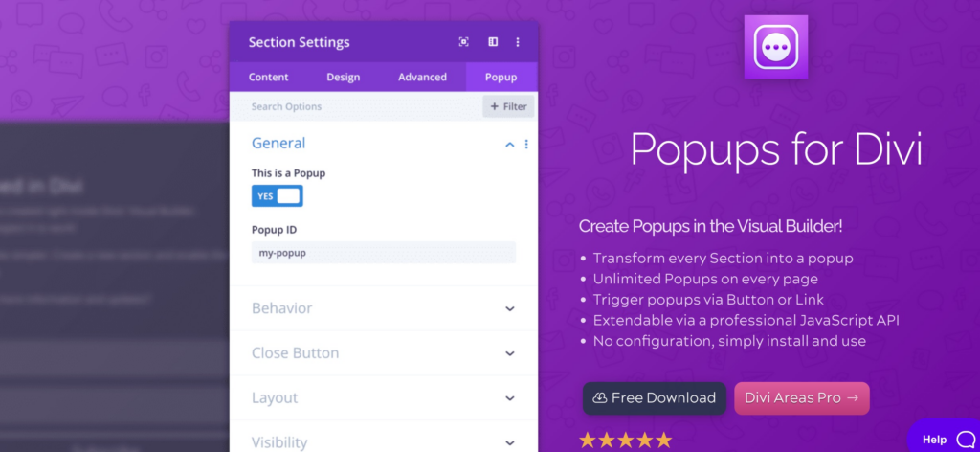Click 'Transform every Section into a popup' bullet
Viewport: 980px width, 452px height.
point(724,259)
